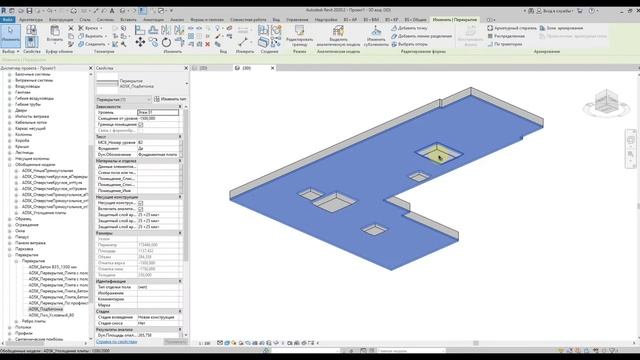Screen dimensions: 640x360
Task: Click the Распределенная reinforcement button
Action: click(x=507, y=36)
